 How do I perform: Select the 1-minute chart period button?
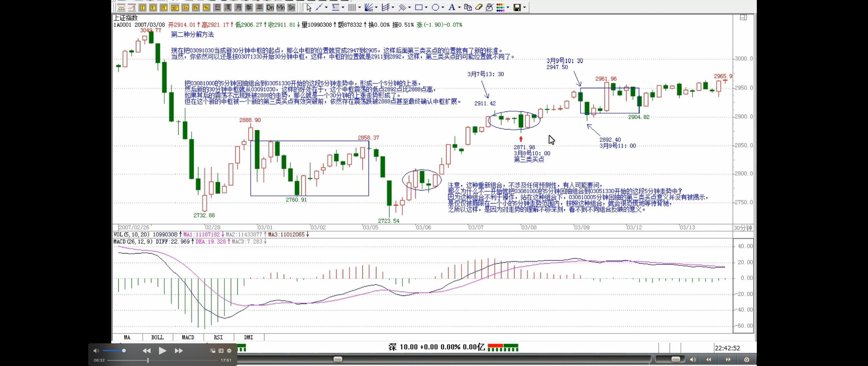(x=142, y=7)
